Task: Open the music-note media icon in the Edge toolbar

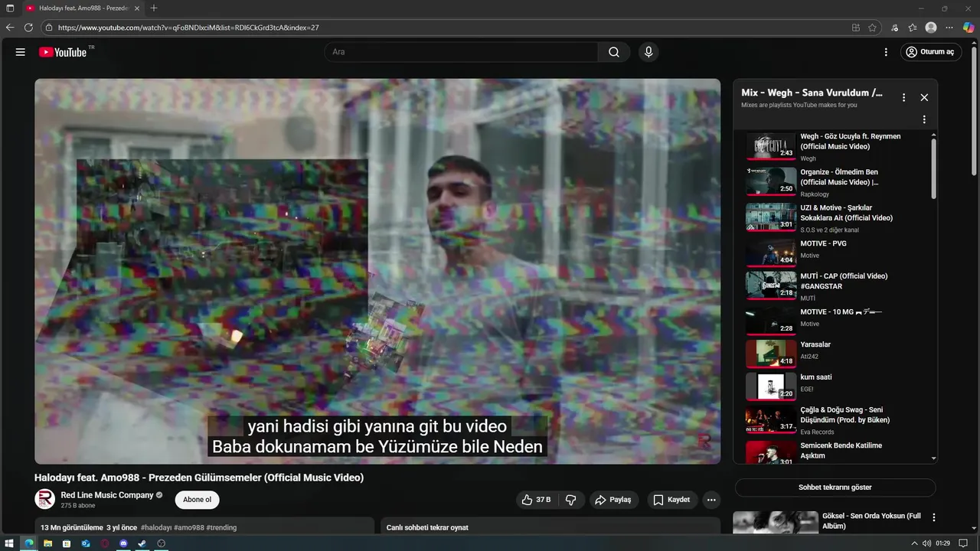Action: [894, 28]
